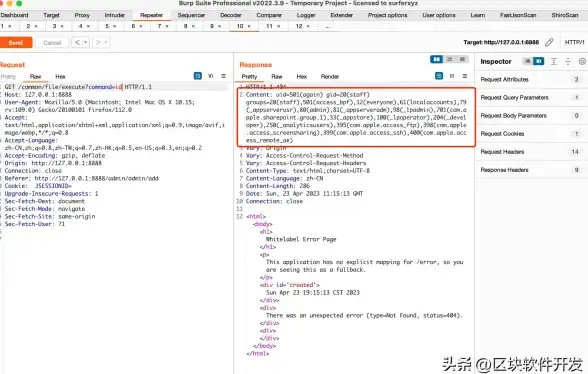Switch to the Target tab
588x374 pixels.
(51, 15)
